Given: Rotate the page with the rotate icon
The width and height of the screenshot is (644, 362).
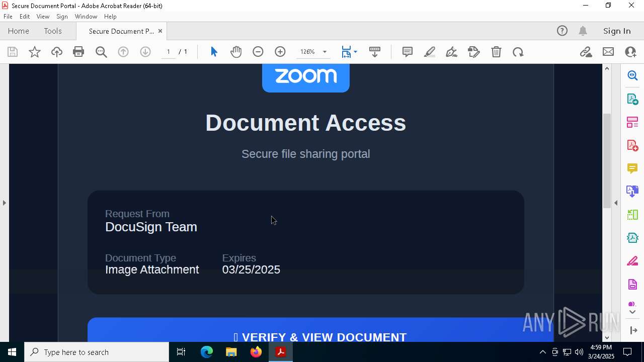Looking at the screenshot, I should pyautogui.click(x=518, y=52).
